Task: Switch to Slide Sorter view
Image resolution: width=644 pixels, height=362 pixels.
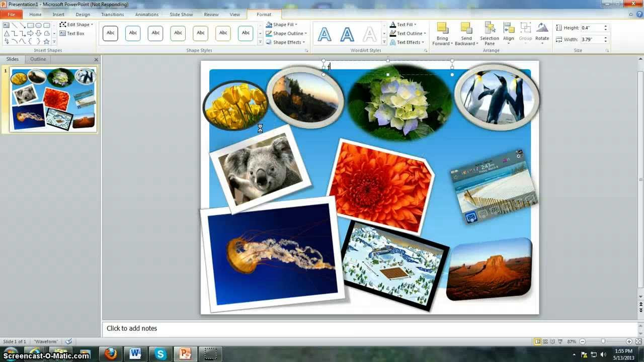Action: click(545, 342)
